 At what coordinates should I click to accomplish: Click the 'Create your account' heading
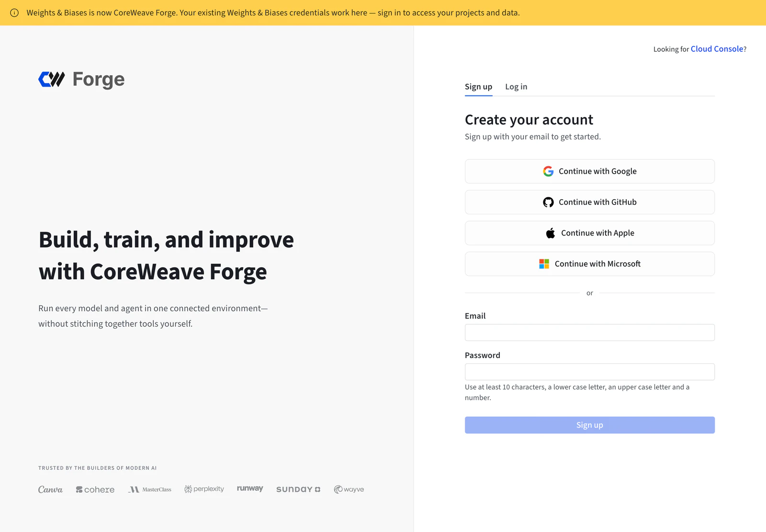(x=529, y=120)
